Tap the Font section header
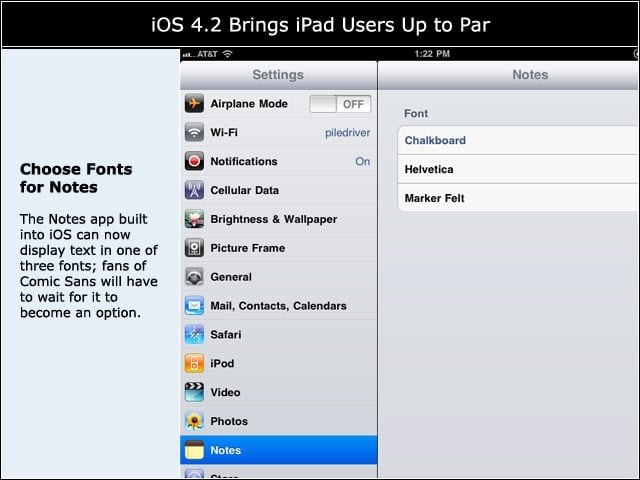The height and width of the screenshot is (480, 640). [416, 113]
